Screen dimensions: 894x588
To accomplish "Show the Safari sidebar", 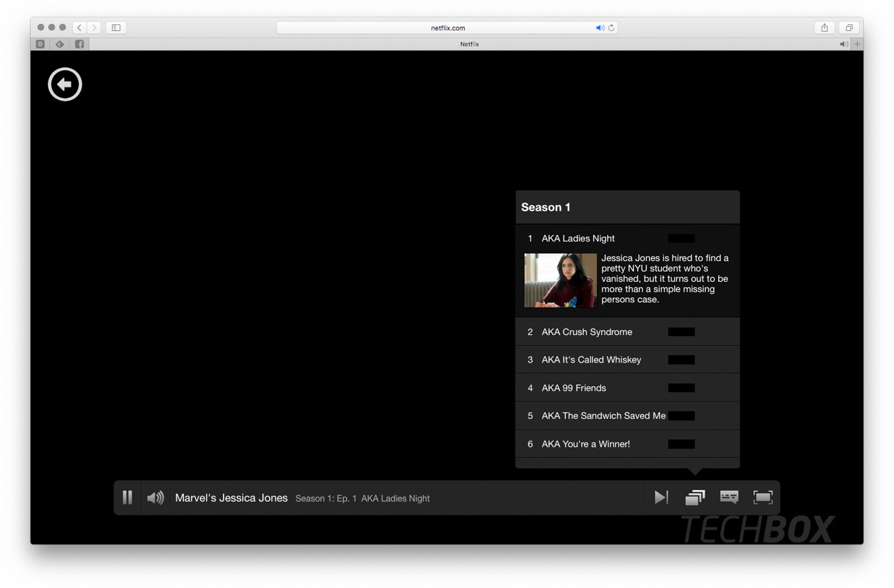I will pyautogui.click(x=116, y=28).
